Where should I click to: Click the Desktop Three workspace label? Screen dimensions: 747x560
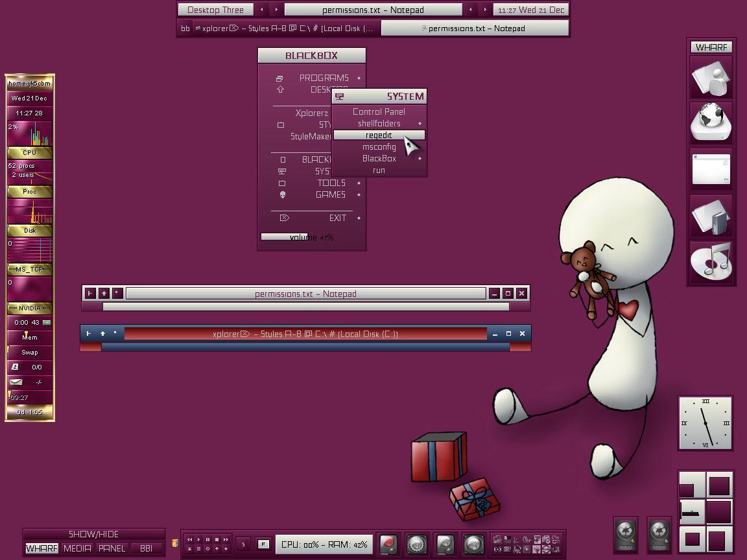pos(215,10)
